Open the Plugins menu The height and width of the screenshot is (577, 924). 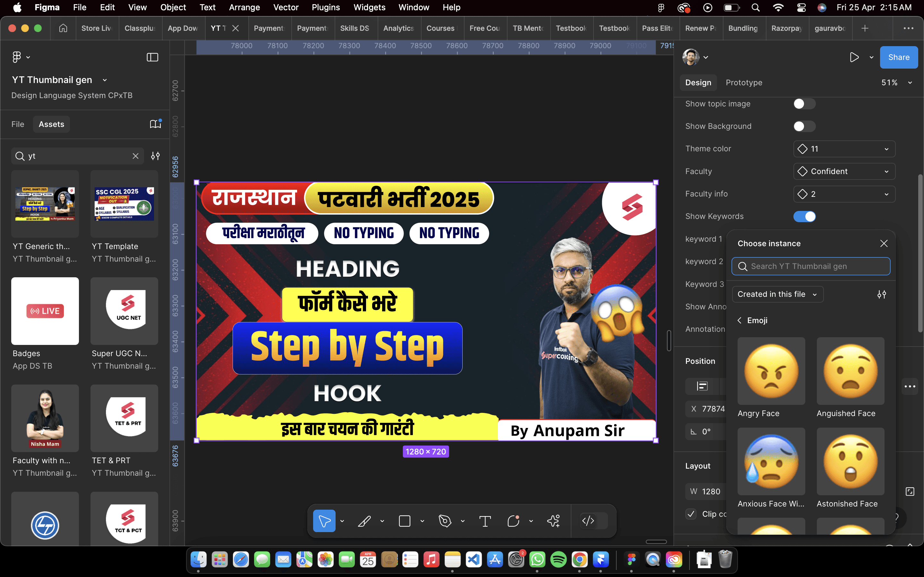point(325,7)
